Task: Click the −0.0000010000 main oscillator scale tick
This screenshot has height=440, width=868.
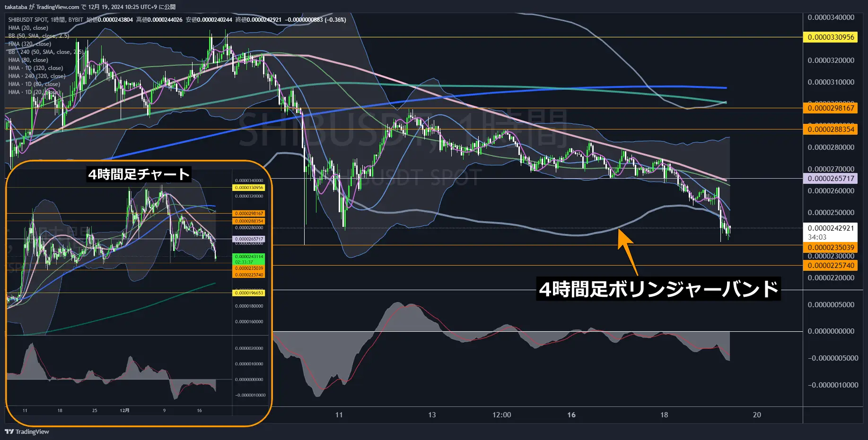Action: tap(833, 385)
